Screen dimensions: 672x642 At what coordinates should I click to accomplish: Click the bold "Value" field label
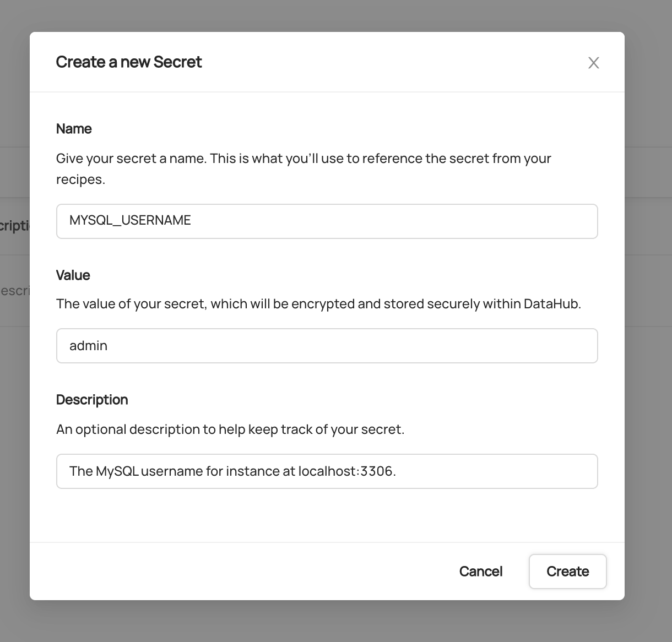(x=73, y=275)
